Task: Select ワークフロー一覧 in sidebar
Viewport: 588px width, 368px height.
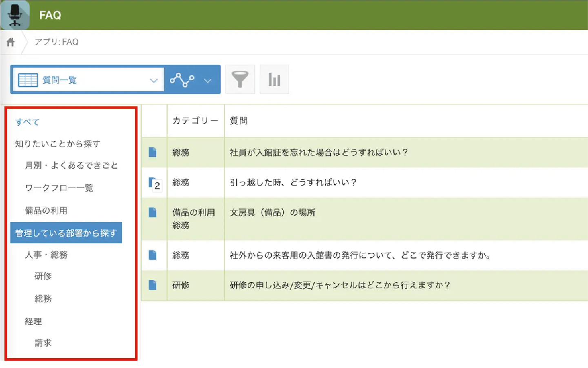Action: [59, 188]
